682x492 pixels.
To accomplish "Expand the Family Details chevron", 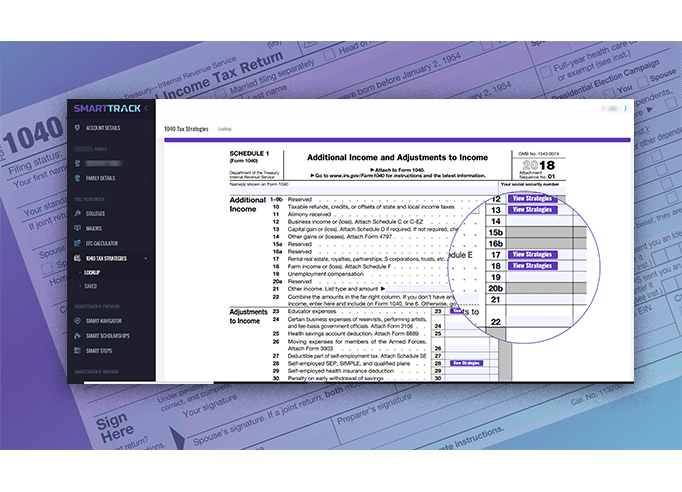I will 146,178.
